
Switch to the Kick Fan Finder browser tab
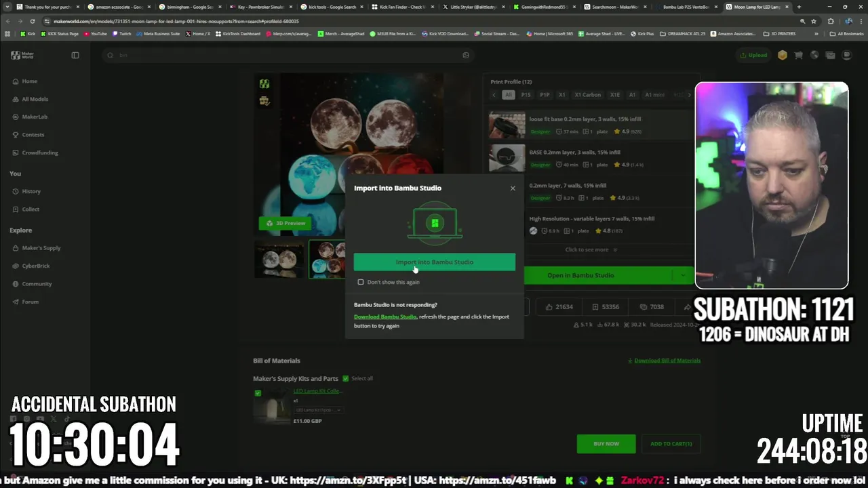402,7
